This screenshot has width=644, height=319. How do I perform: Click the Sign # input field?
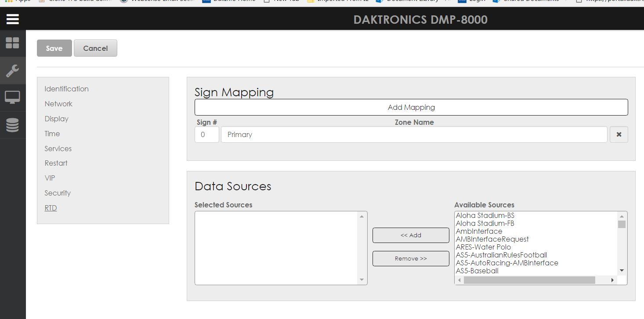point(206,134)
